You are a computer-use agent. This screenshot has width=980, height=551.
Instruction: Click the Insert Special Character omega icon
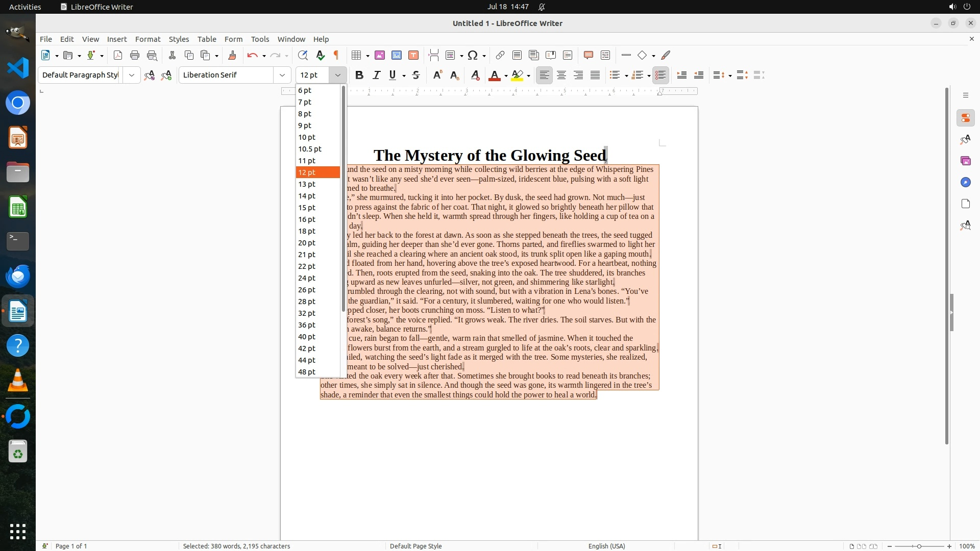click(473, 55)
